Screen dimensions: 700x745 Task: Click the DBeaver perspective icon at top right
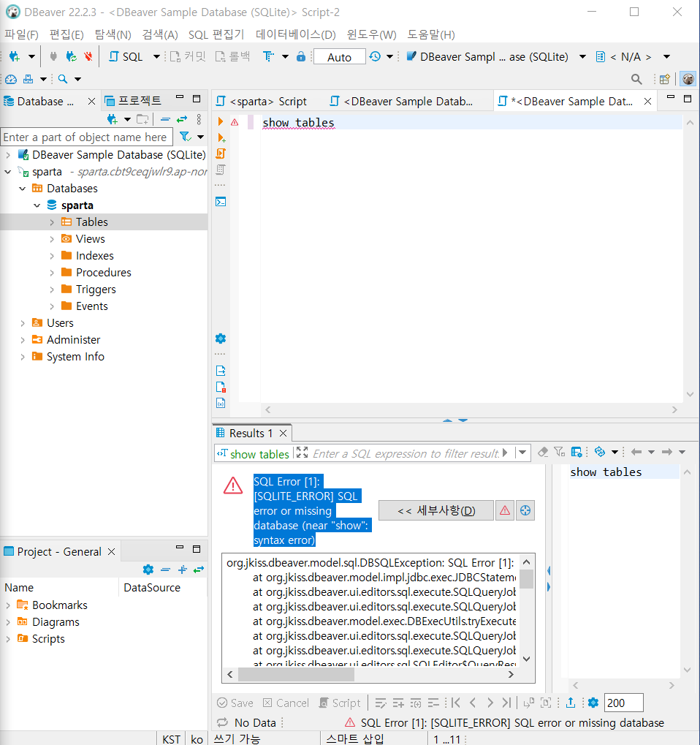pyautogui.click(x=688, y=79)
